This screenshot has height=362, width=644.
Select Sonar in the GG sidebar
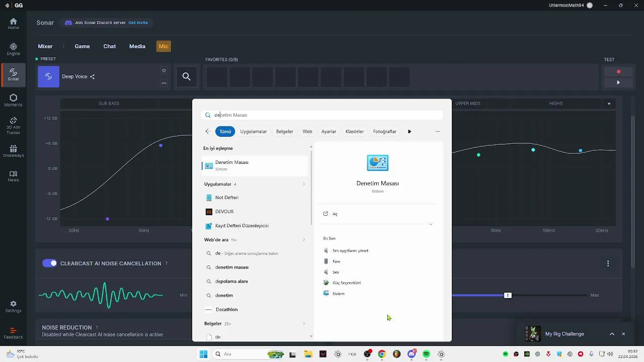[x=13, y=75]
